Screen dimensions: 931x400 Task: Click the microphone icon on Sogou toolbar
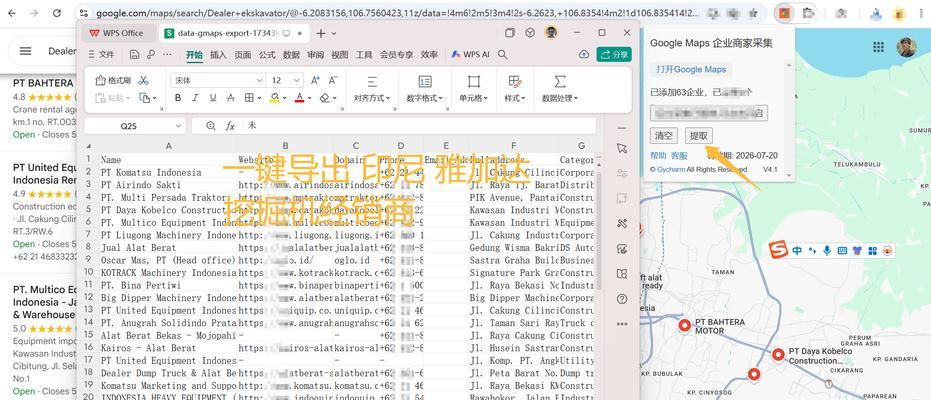(x=827, y=250)
